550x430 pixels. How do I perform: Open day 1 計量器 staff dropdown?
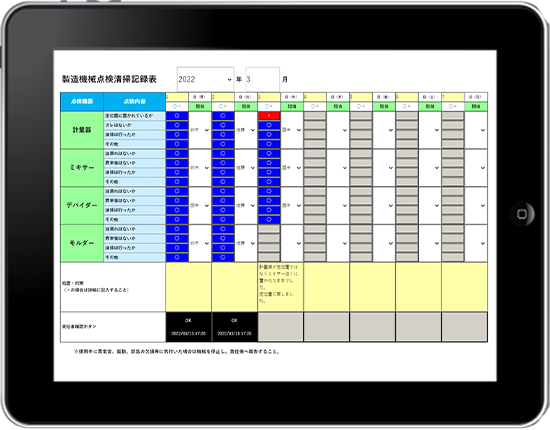[200, 130]
